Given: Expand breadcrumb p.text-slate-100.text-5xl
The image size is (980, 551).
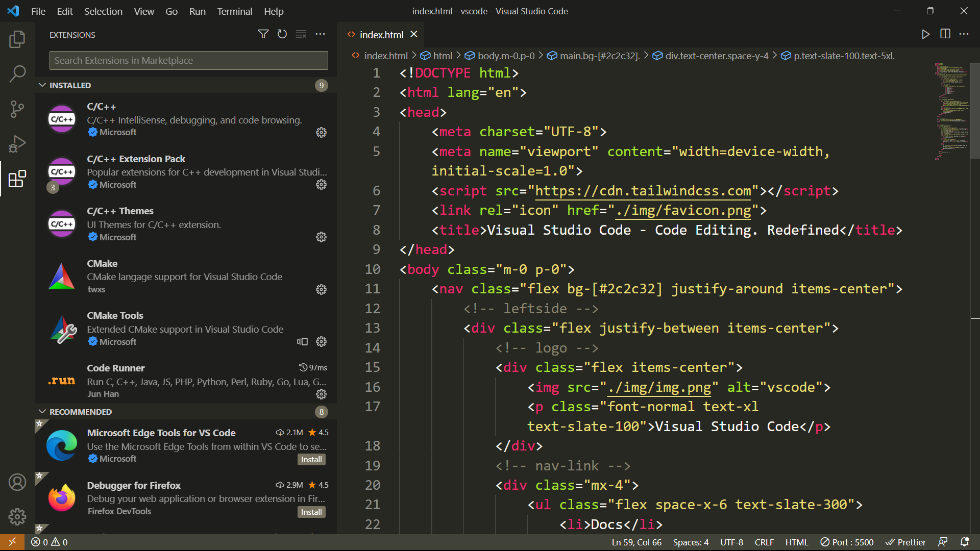Looking at the screenshot, I should pyautogui.click(x=839, y=56).
